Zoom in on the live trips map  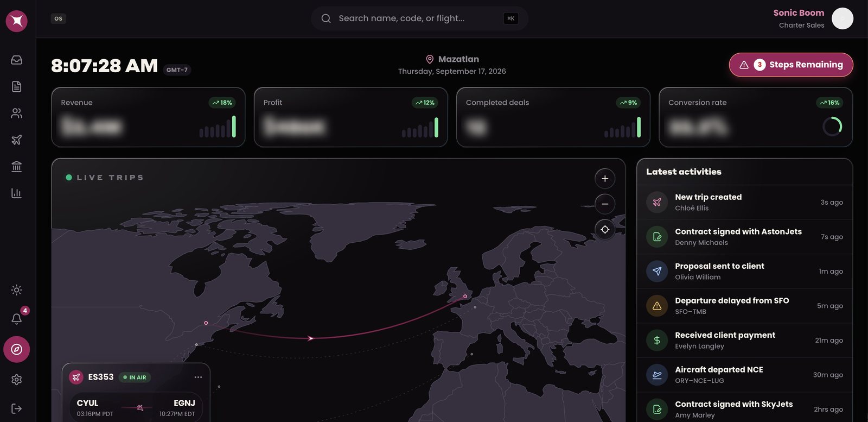[x=605, y=179]
